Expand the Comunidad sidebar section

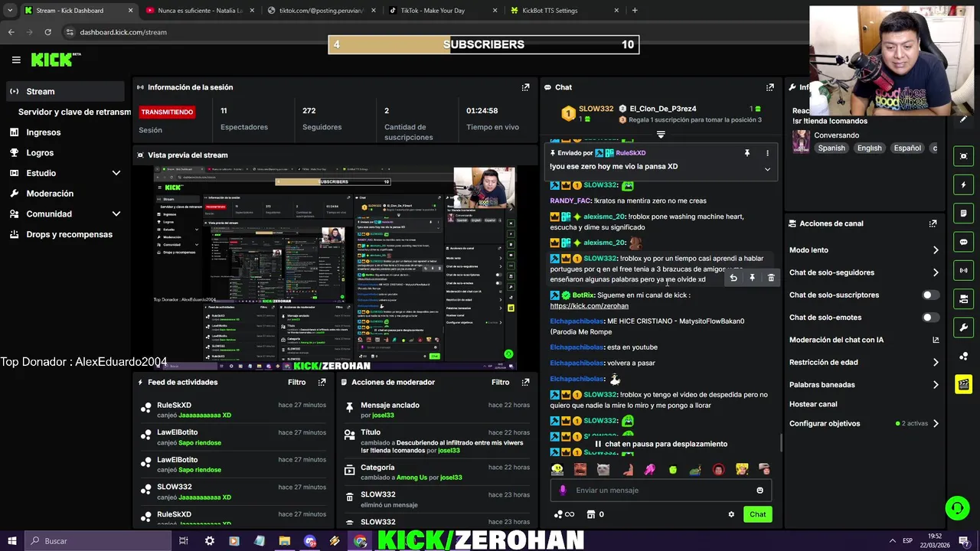click(116, 214)
